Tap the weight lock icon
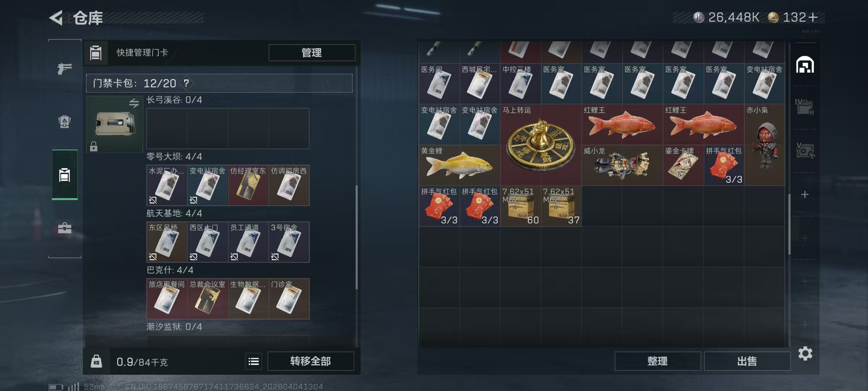The image size is (868, 391). pos(96,361)
